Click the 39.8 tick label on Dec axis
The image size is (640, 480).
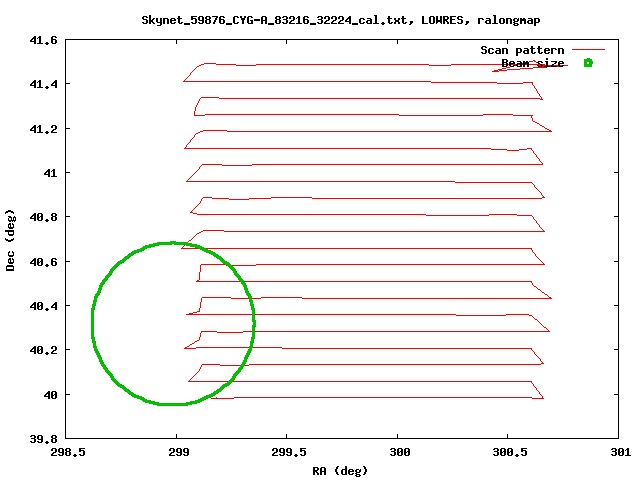[x=43, y=439]
